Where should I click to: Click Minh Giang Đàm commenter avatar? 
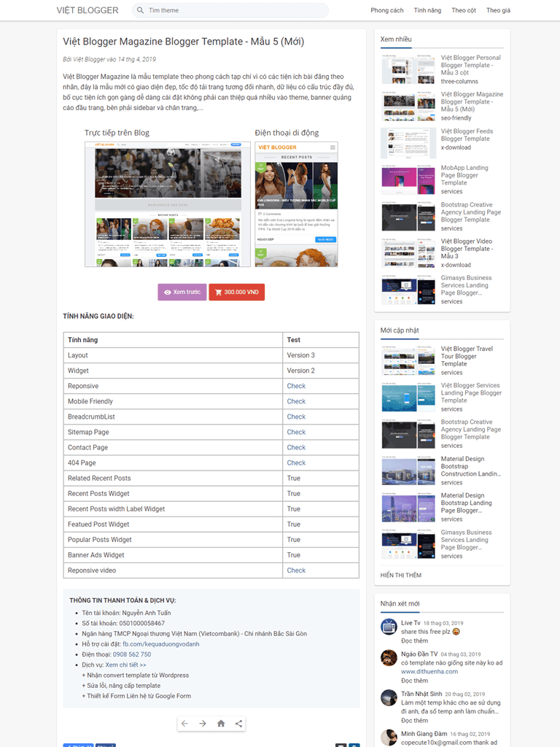pos(389,738)
